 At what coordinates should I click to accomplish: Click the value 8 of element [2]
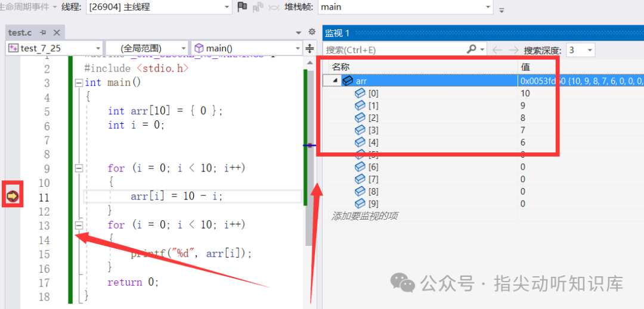(523, 118)
